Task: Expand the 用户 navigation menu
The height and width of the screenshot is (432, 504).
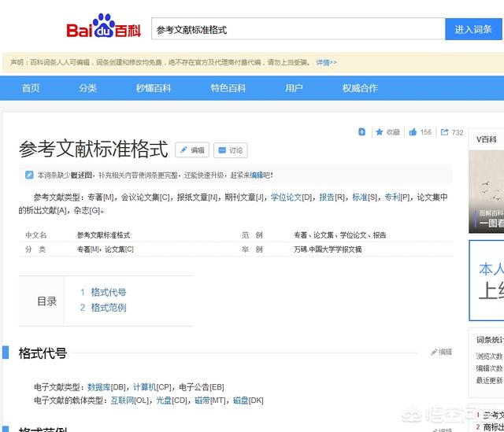Action: (x=294, y=88)
